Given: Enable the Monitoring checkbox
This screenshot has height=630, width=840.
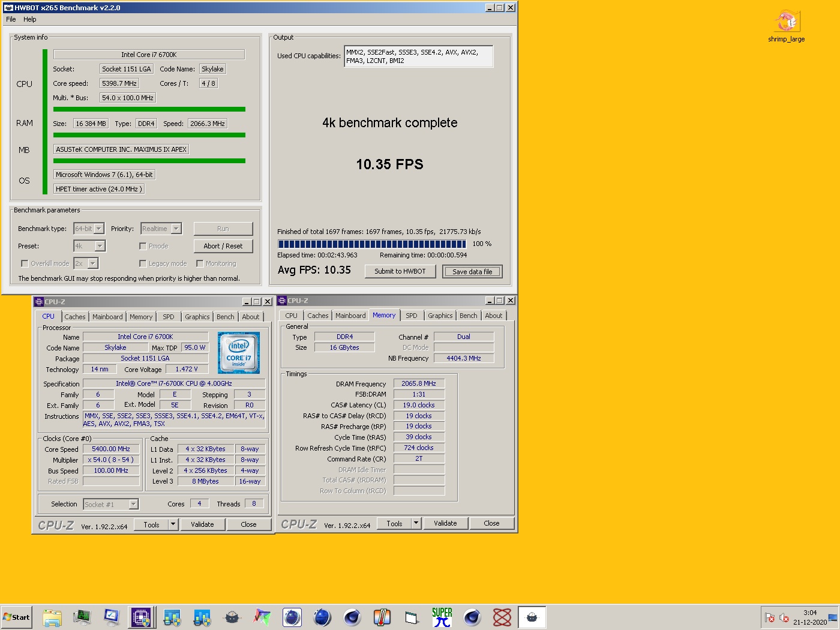Looking at the screenshot, I should tap(200, 263).
